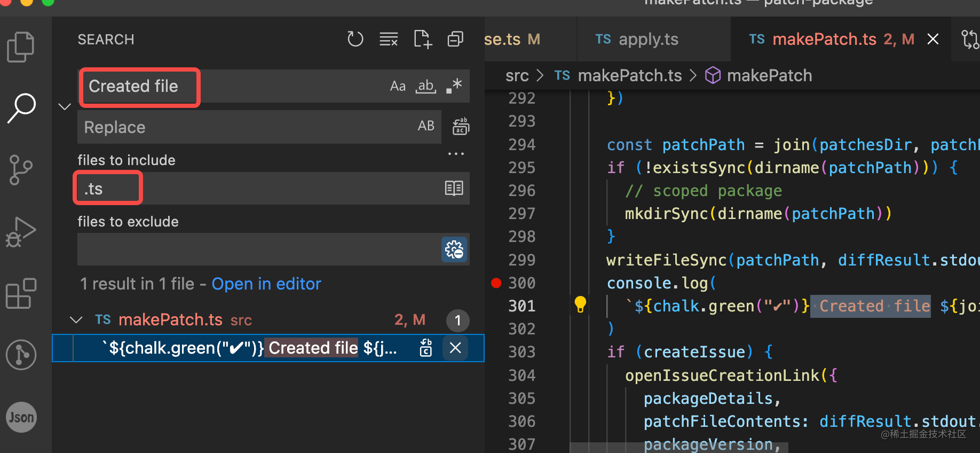Open the Explorer view in activity bar

point(21,47)
